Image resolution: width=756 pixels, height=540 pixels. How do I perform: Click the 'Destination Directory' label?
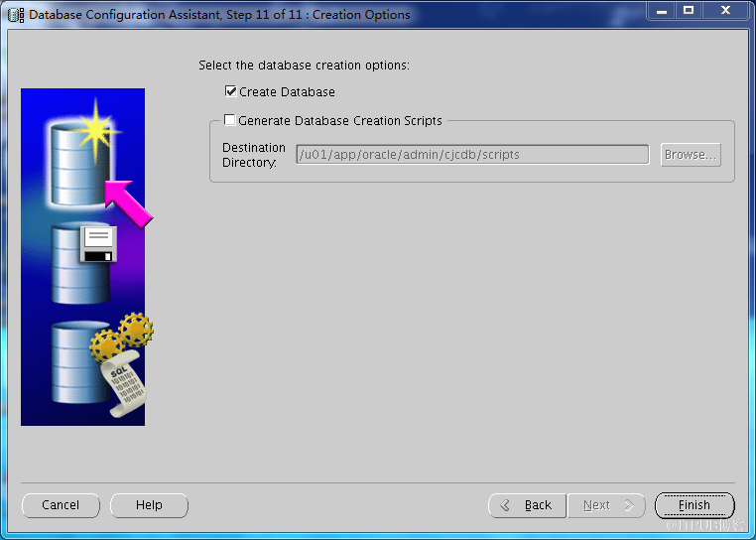[254, 155]
